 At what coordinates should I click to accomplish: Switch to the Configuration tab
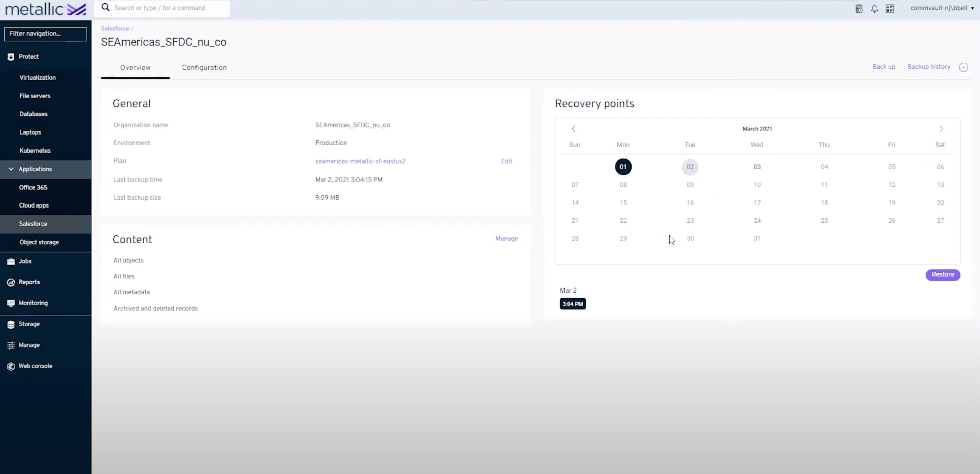pos(204,68)
